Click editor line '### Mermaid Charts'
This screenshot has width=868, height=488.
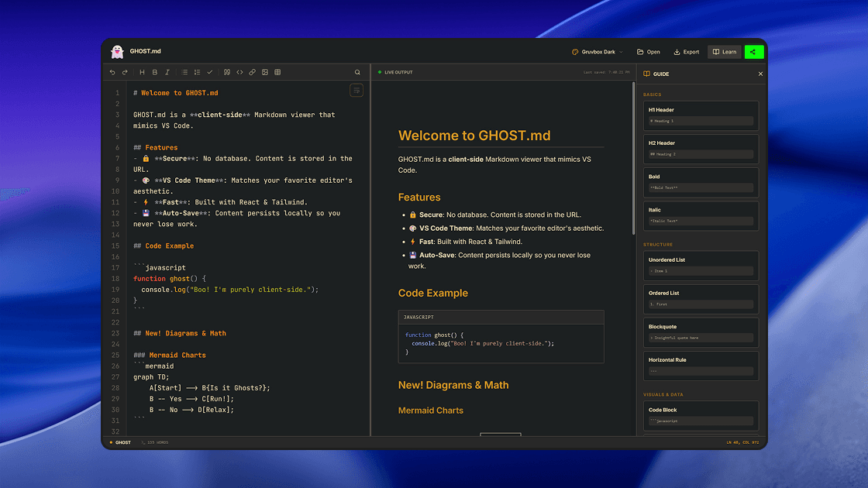tap(170, 356)
